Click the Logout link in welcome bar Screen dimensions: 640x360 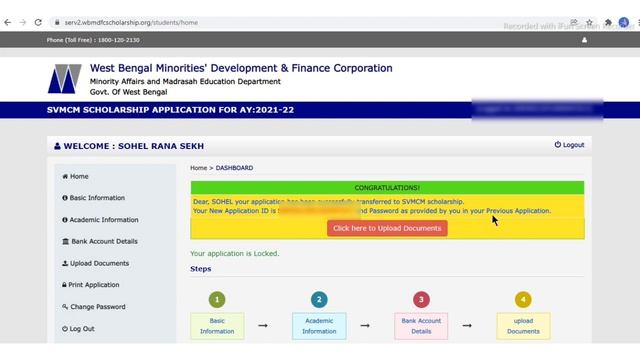tap(569, 145)
